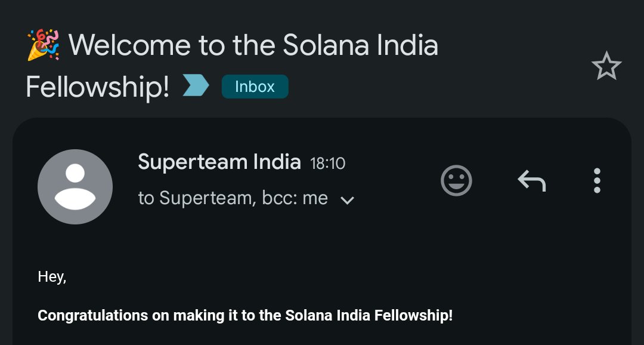
Task: Click the 'Hey,' greeting text
Action: pyautogui.click(x=52, y=276)
